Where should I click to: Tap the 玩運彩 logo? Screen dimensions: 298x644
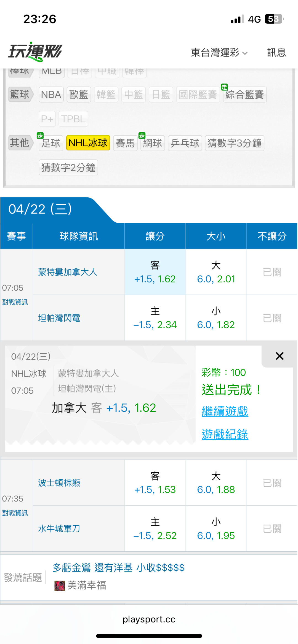pos(35,52)
